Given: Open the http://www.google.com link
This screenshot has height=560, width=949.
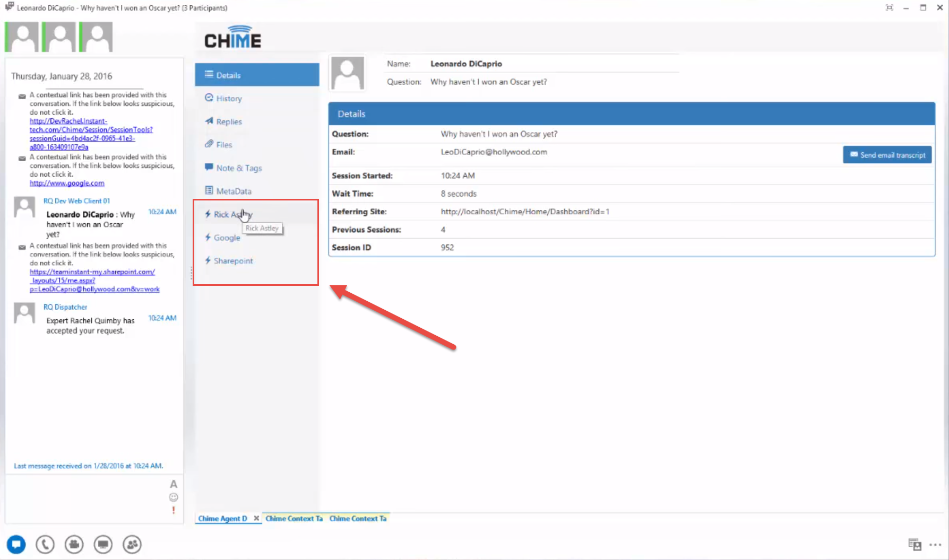Looking at the screenshot, I should click(x=67, y=183).
